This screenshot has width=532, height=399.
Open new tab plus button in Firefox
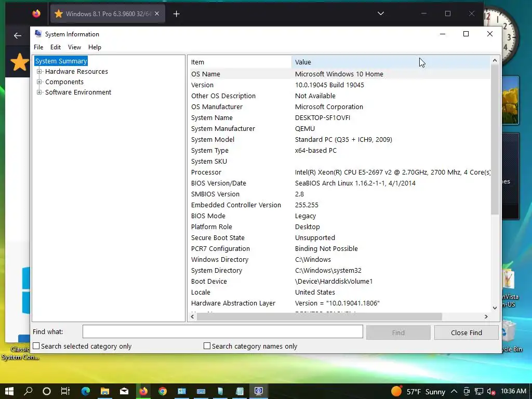[x=177, y=14]
